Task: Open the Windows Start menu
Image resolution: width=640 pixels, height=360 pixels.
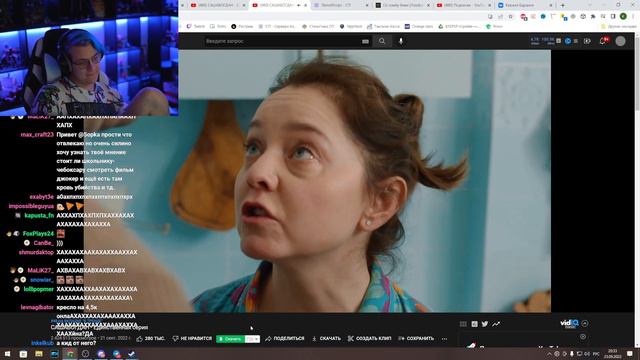Action: [x=7, y=353]
